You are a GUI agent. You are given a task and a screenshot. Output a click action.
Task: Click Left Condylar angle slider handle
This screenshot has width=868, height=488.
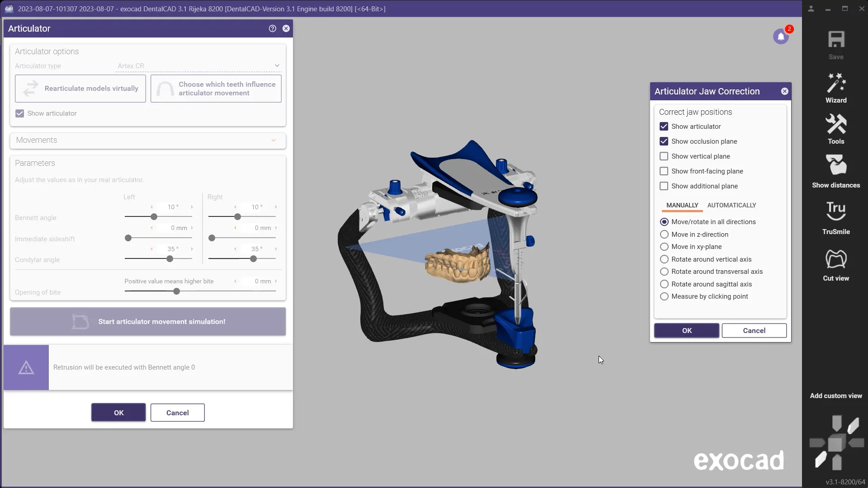(170, 259)
